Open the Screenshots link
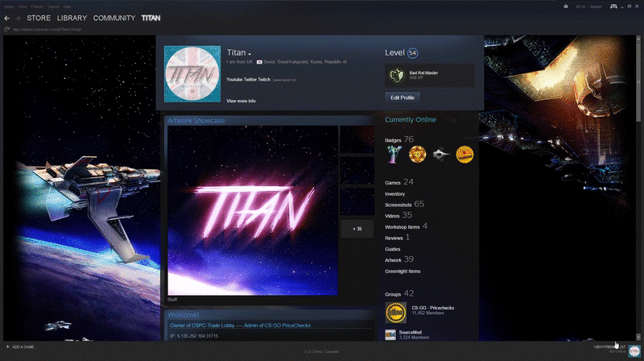The width and height of the screenshot is (644, 361). click(399, 205)
